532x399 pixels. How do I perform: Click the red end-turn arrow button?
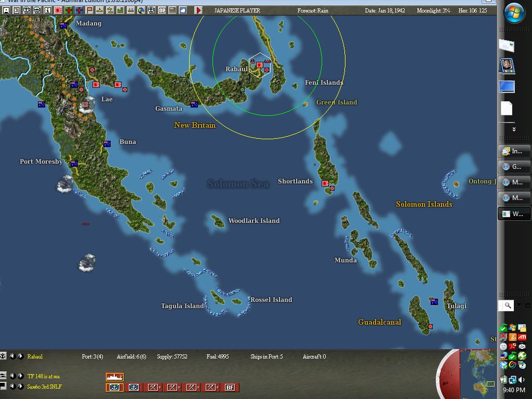198,10
